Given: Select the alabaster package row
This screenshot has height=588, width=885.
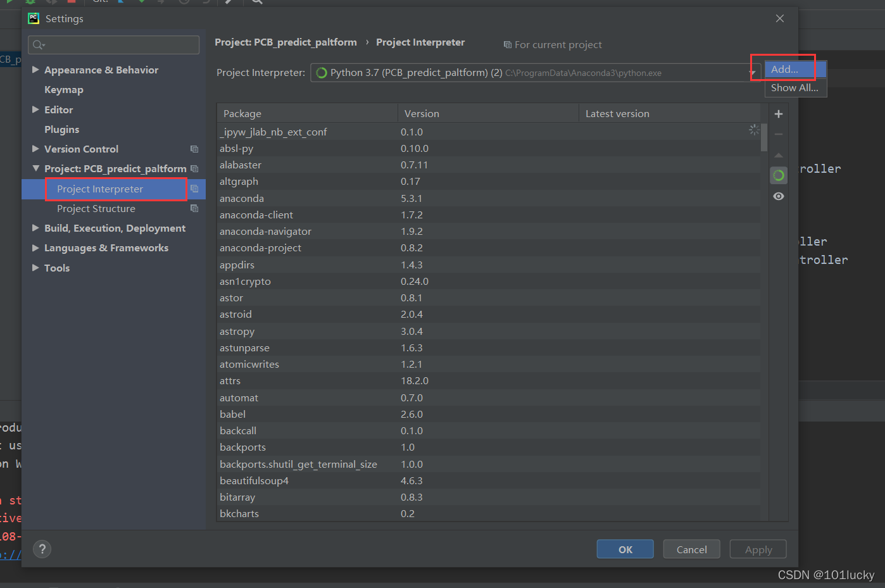Looking at the screenshot, I should point(488,165).
